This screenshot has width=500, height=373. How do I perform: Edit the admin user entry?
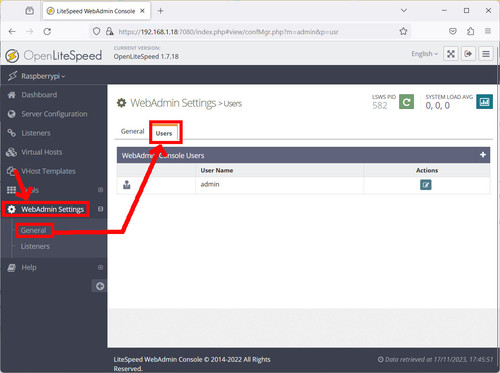pos(426,185)
